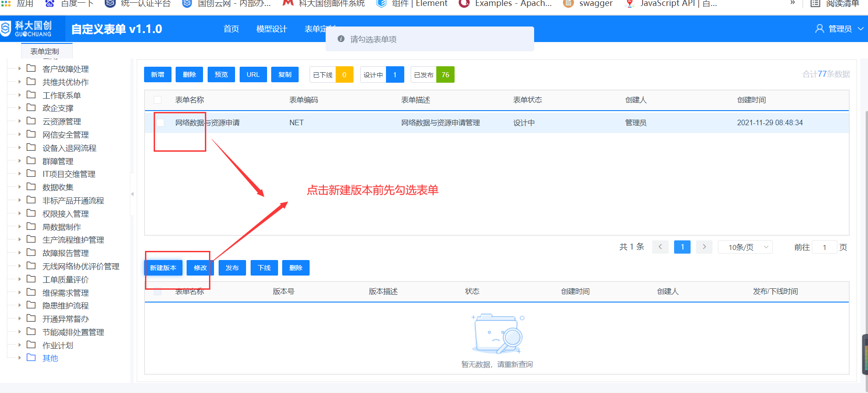
Task: Click the swagger bookmark icon
Action: click(568, 4)
